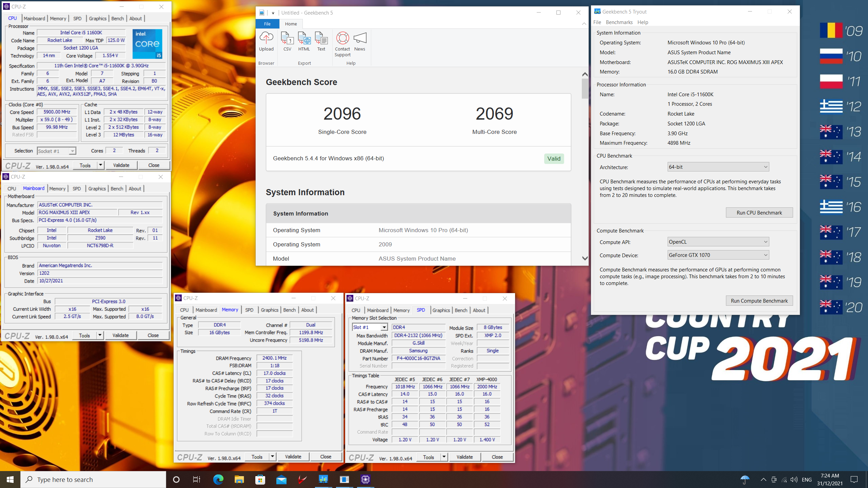
Task: Open volume control in system tray
Action: (794, 480)
